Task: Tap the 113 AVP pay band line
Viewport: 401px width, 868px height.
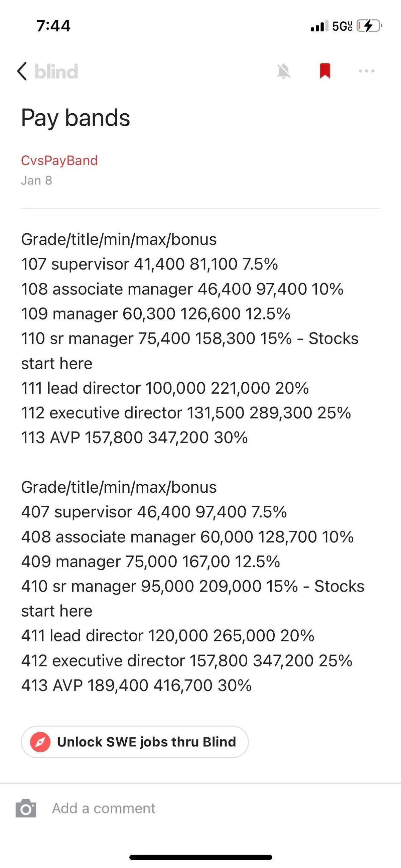Action: [x=134, y=438]
